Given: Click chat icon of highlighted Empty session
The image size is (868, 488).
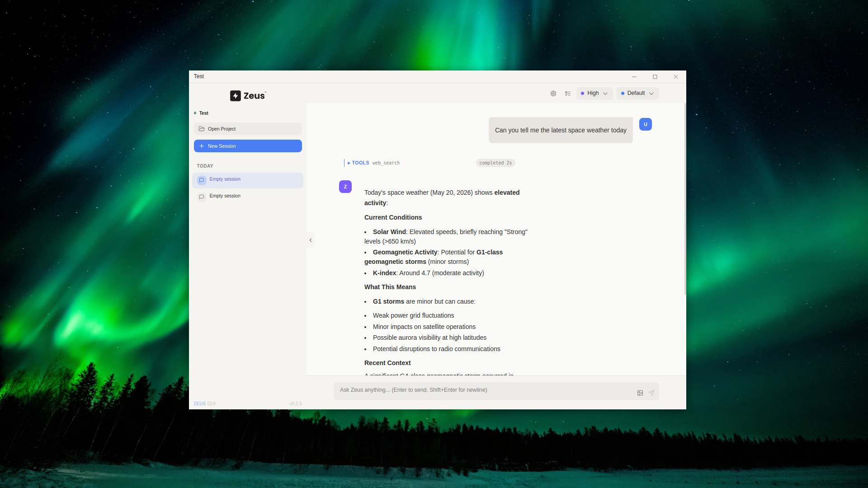Looking at the screenshot, I should [x=202, y=180].
